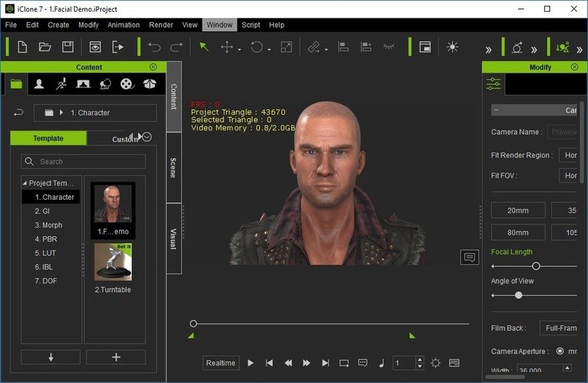Expand the hidden toolbar items chevron beside sun icon
Viewport: 588px width, 383px height.
coord(488,50)
